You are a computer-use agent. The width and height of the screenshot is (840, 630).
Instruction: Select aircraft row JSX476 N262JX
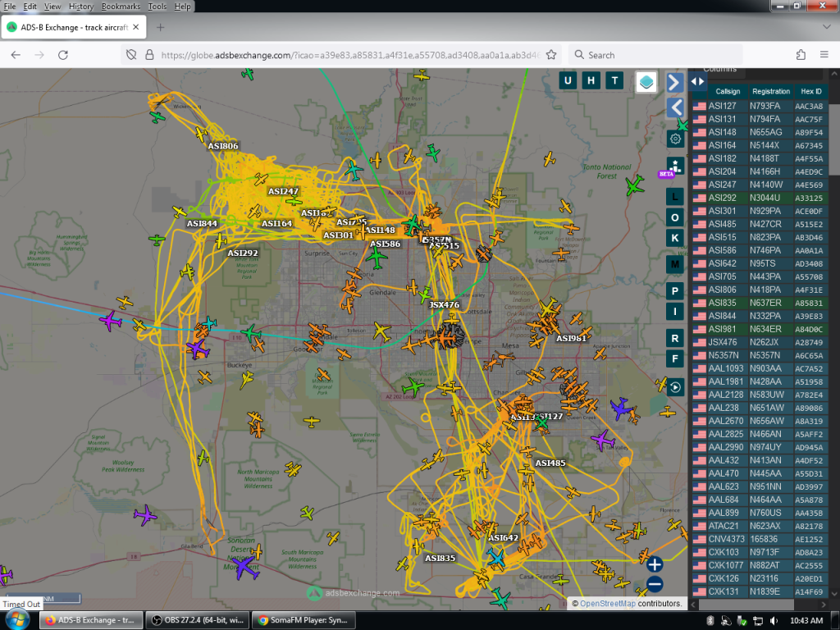coord(760,342)
